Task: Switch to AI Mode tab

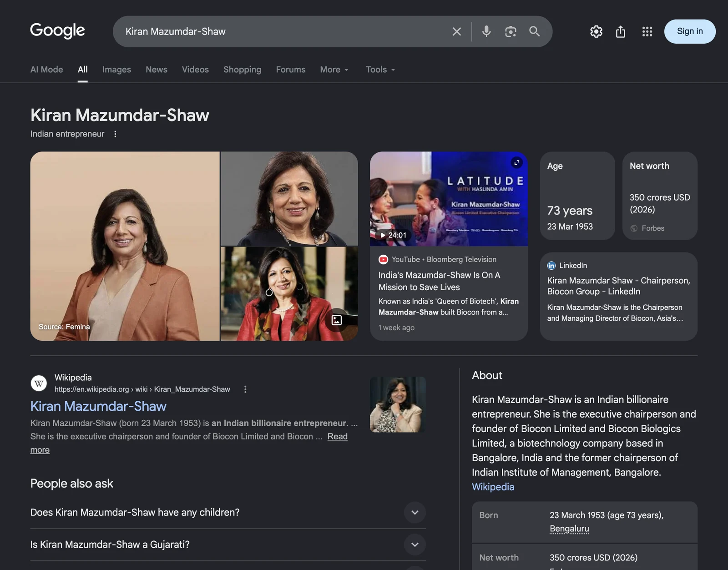Action: point(46,70)
